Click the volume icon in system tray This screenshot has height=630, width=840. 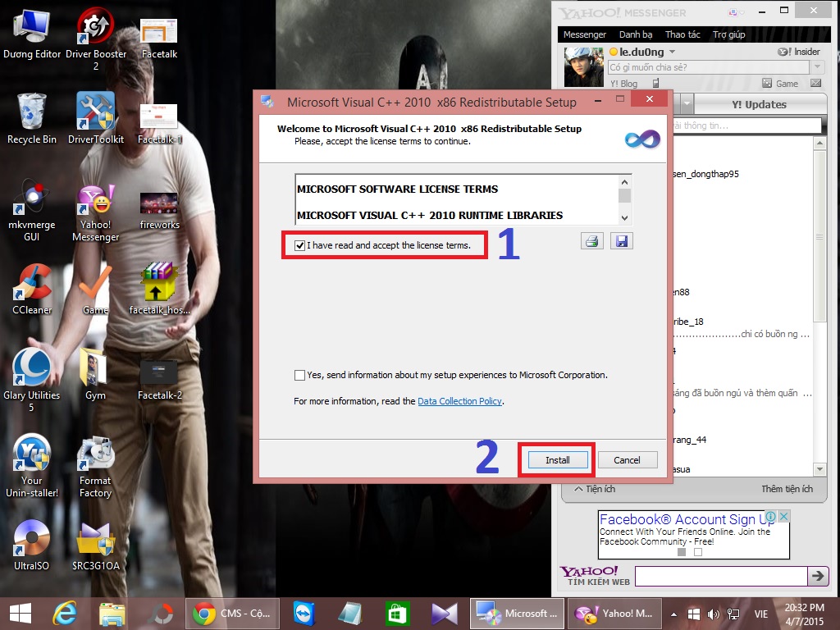pos(713,614)
